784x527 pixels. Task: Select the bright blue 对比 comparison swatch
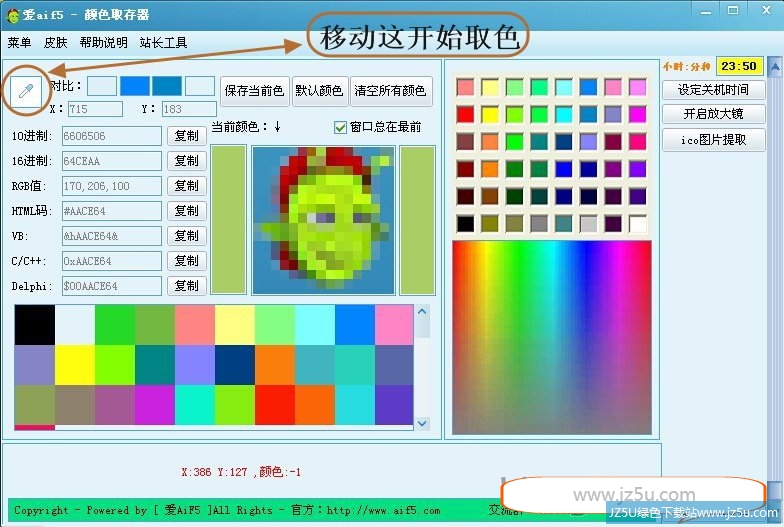(134, 86)
